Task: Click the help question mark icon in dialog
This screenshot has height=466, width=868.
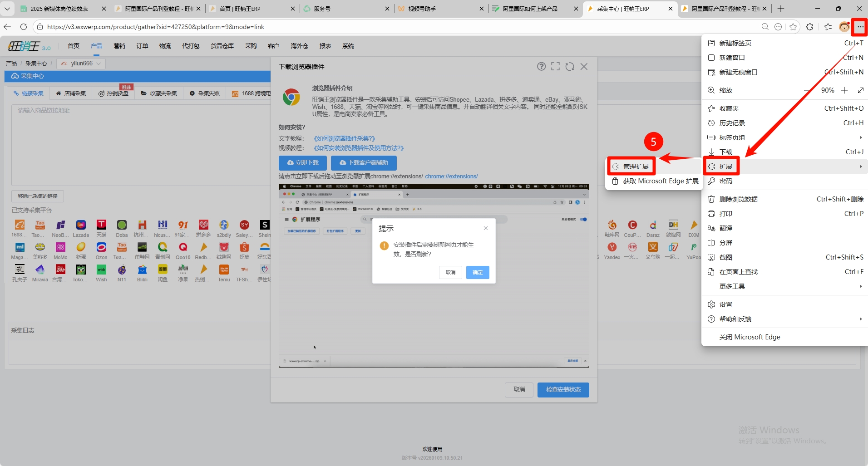Action: pos(541,67)
